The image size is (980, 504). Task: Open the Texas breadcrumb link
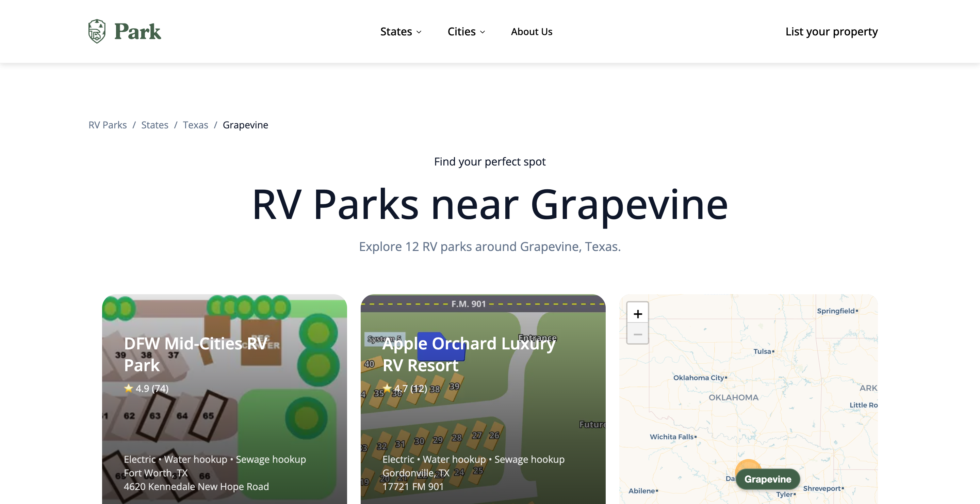[x=195, y=125]
